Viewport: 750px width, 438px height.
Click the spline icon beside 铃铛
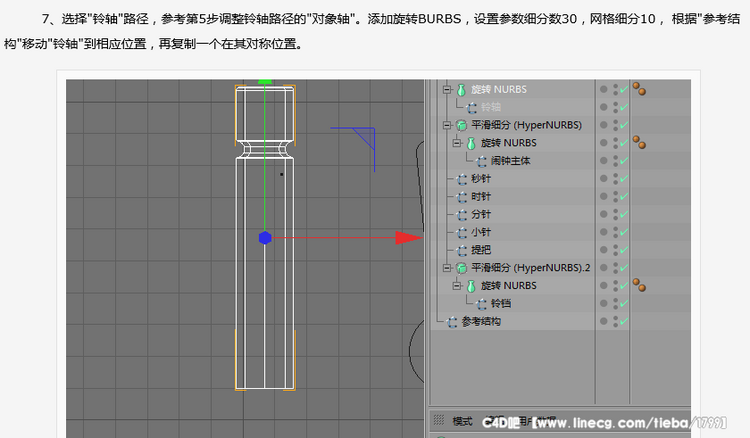[481, 304]
